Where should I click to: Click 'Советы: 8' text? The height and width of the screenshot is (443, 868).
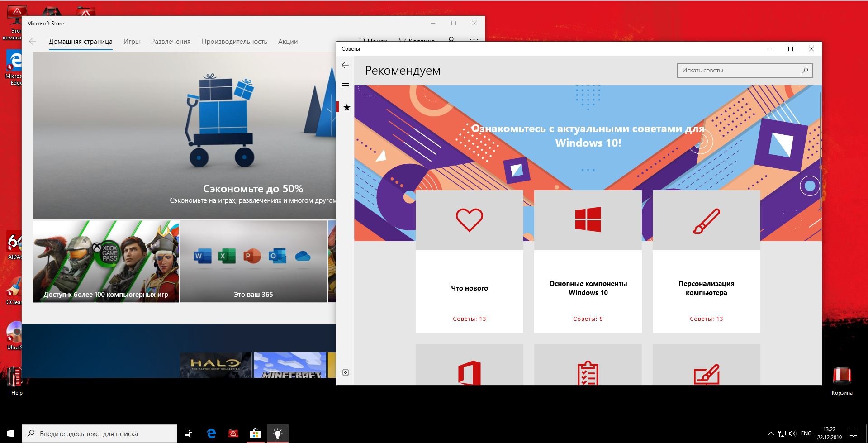tap(588, 319)
